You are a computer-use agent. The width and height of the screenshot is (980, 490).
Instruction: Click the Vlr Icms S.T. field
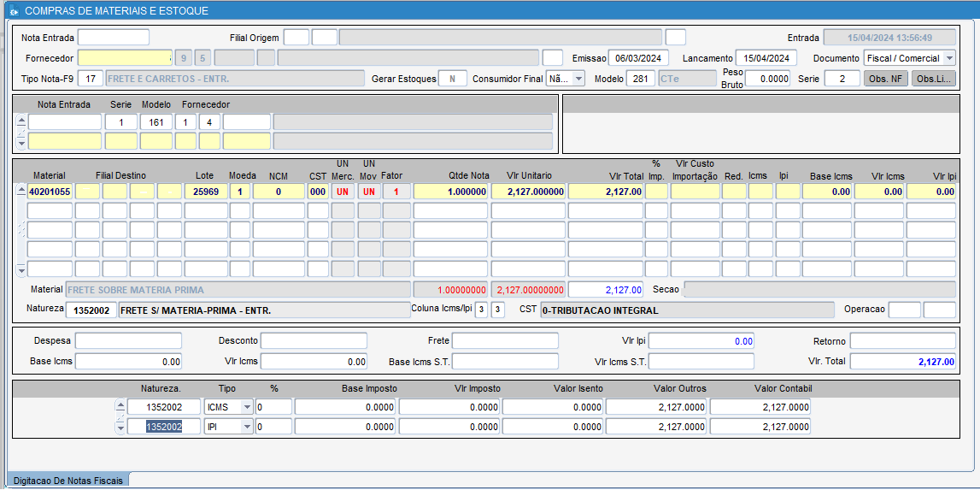[x=701, y=362]
